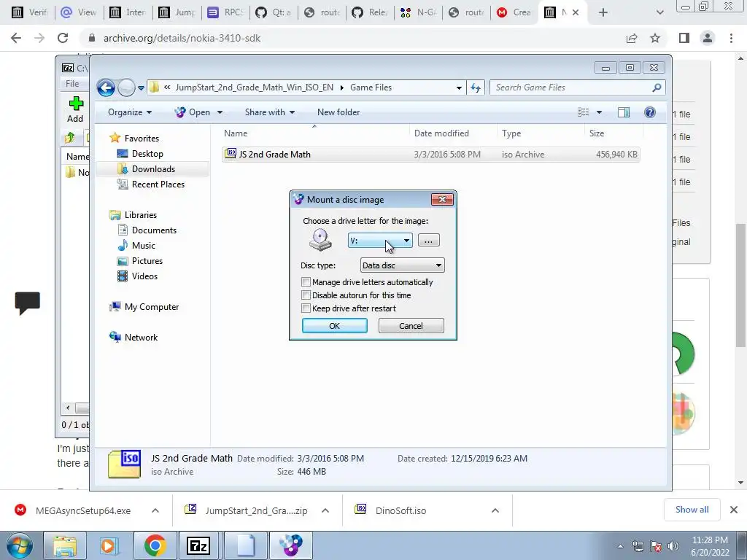
Task: Open File Explorer from the taskbar
Action: (65, 545)
